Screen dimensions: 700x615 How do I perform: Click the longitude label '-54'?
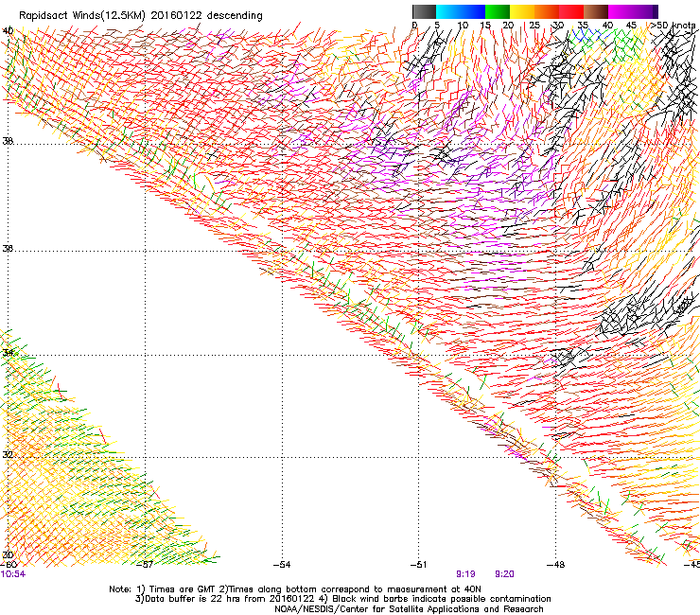tap(282, 565)
